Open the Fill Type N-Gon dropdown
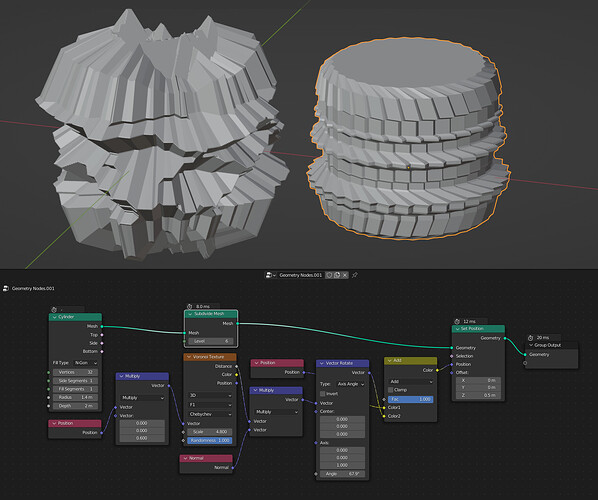598x500 pixels. 85,363
